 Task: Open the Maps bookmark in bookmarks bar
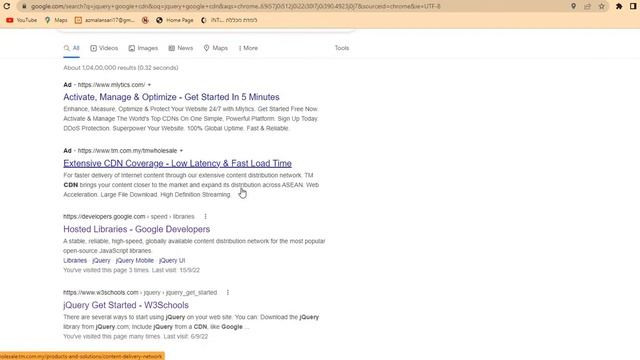(56, 20)
